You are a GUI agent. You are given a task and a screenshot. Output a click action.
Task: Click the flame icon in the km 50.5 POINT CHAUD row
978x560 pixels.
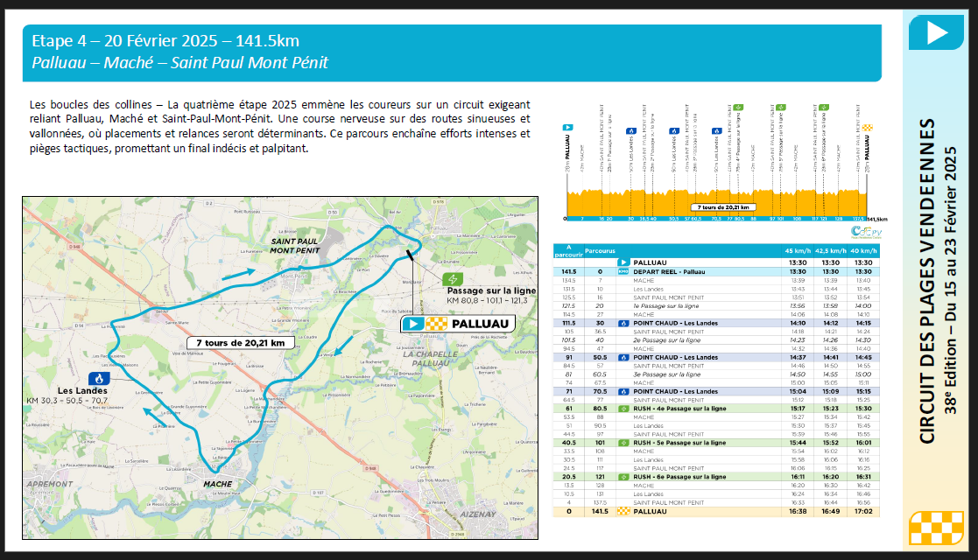pyautogui.click(x=623, y=357)
